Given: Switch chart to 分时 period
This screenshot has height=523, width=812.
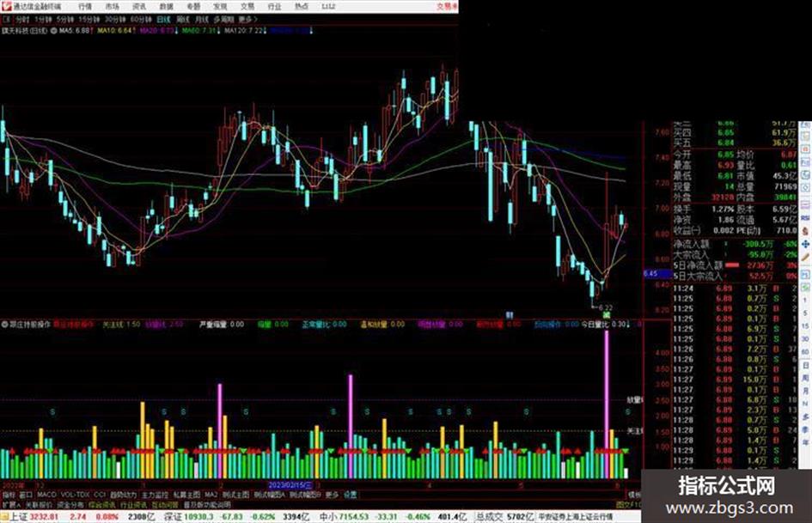Looking at the screenshot, I should (x=22, y=19).
